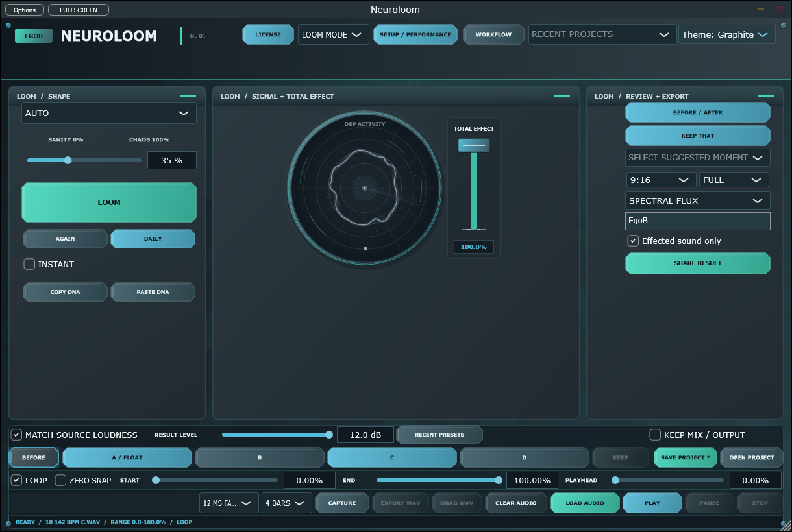
Task: Click the TOTAL EFFECT vertical slider handle
Action: tap(474, 146)
